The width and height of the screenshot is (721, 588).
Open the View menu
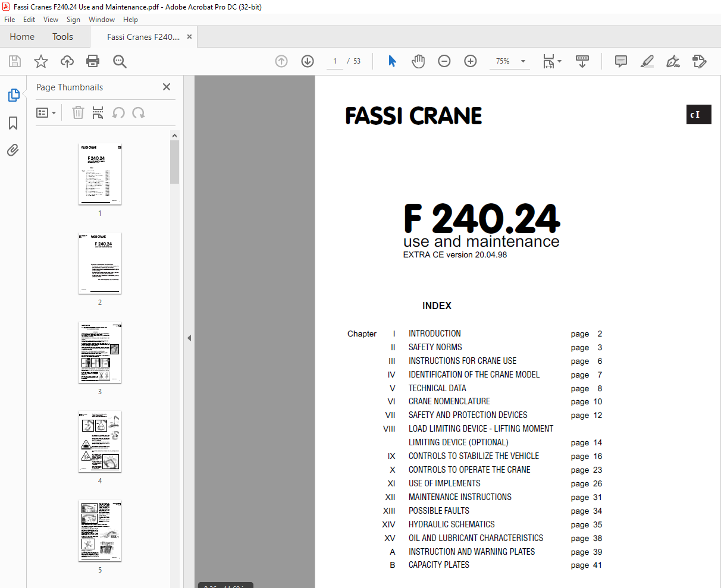[x=51, y=20]
